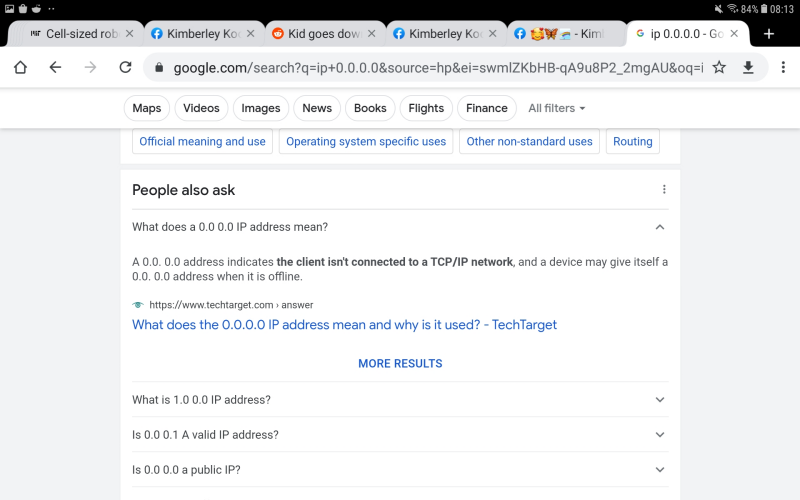The height and width of the screenshot is (500, 800).
Task: Filter results by Maps
Action: 146,108
